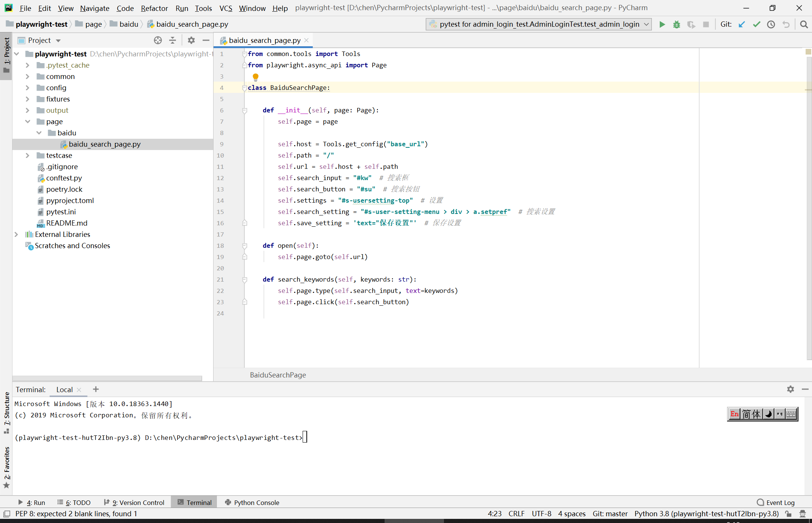The image size is (812, 523).
Task: Open the run configuration dropdown
Action: [x=539, y=24]
